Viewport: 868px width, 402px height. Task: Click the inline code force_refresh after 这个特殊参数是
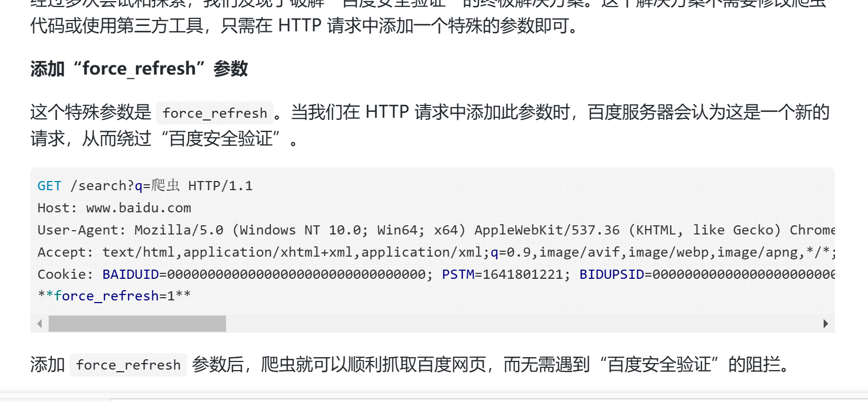pyautogui.click(x=215, y=113)
